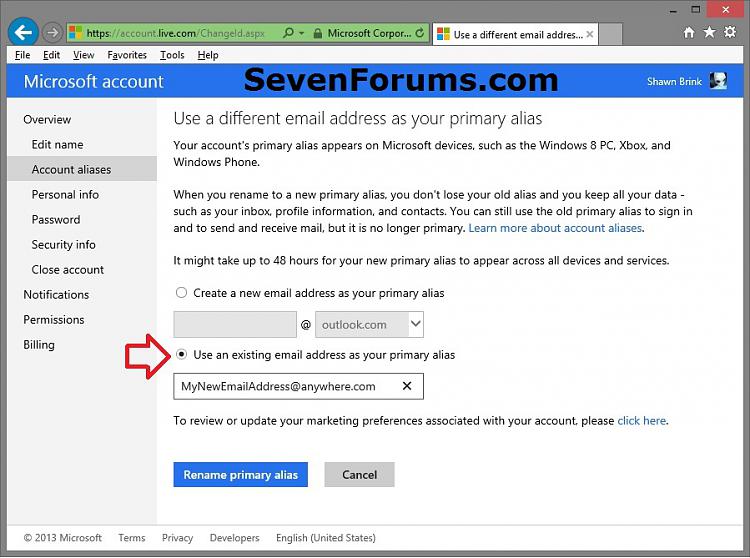Open Edit name in sidebar
This screenshot has height=558, width=750.
(57, 144)
